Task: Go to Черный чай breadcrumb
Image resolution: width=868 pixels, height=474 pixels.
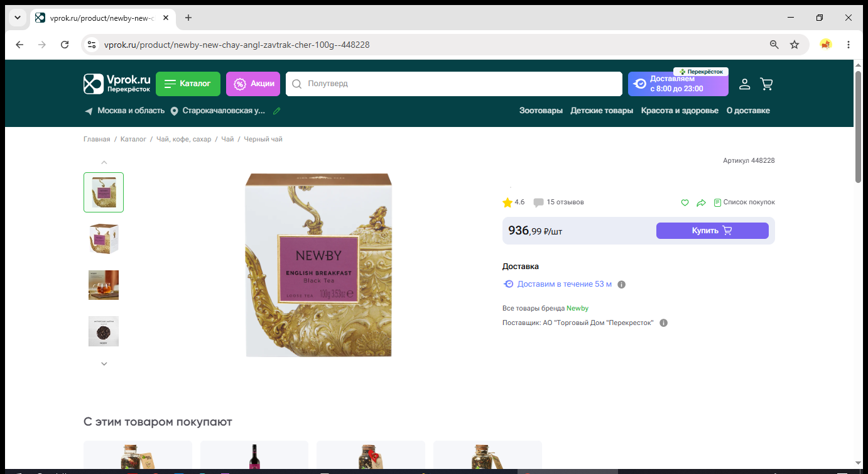Action: [x=263, y=140]
